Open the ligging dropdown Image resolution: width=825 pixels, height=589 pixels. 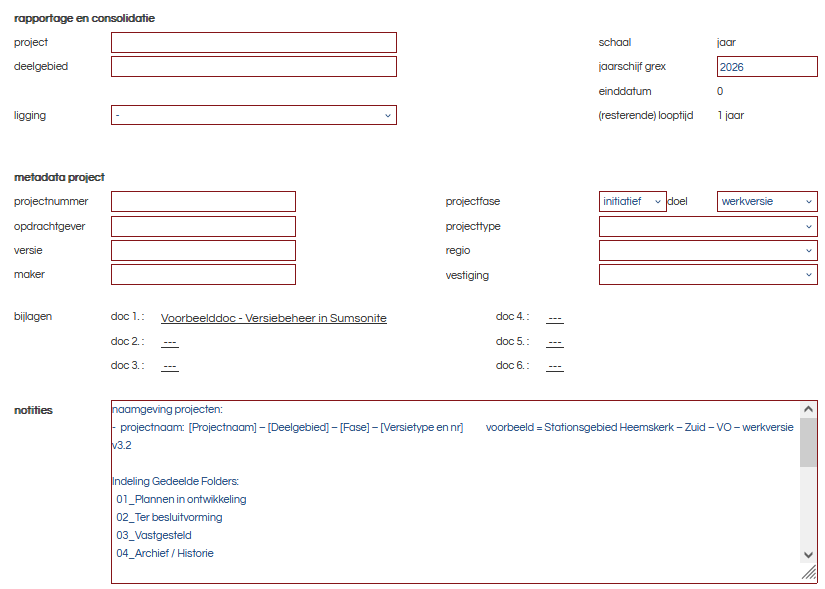click(252, 115)
